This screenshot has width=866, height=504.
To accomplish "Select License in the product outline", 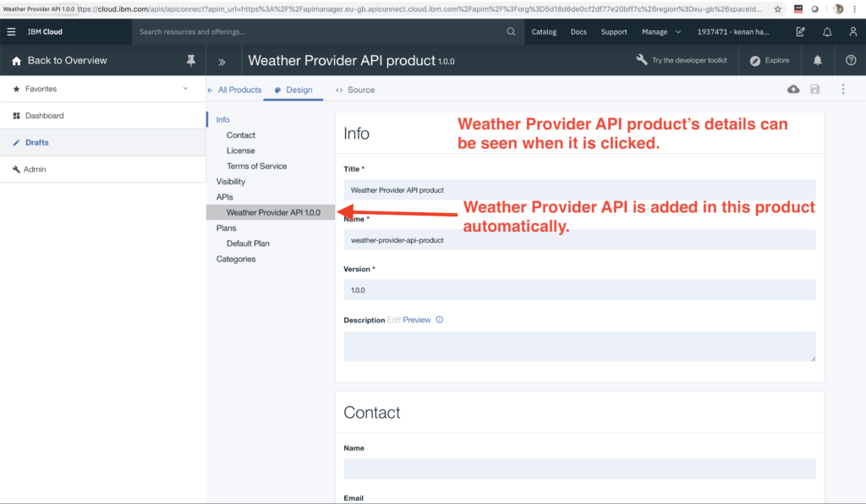I will [241, 151].
